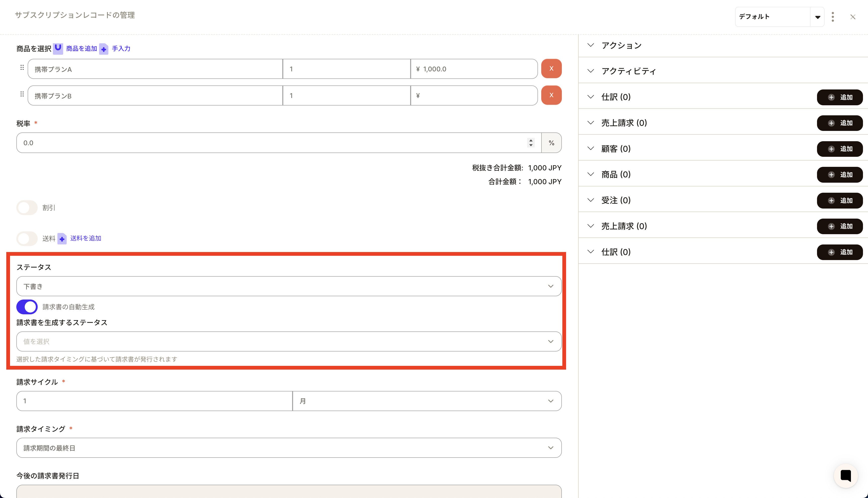Image resolution: width=868 pixels, height=498 pixels.
Task: Remove the 携帯プランB product row
Action: (551, 95)
